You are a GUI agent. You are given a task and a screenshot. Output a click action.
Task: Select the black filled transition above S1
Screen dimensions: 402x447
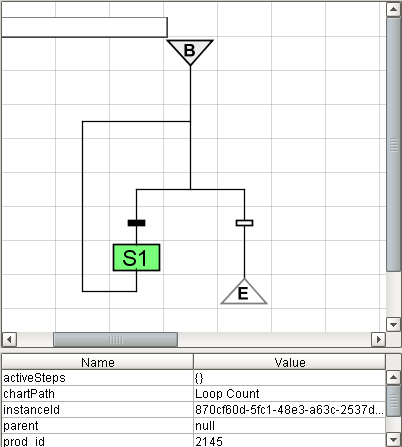[x=136, y=223]
